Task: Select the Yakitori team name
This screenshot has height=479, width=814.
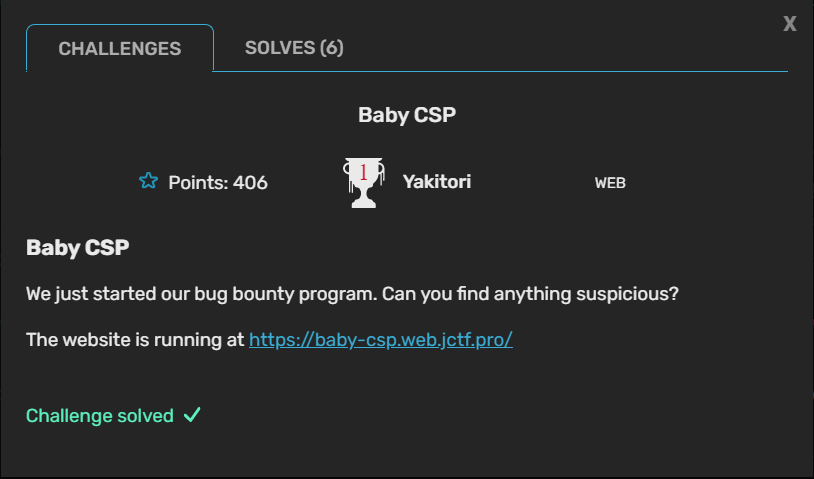Action: [x=437, y=182]
